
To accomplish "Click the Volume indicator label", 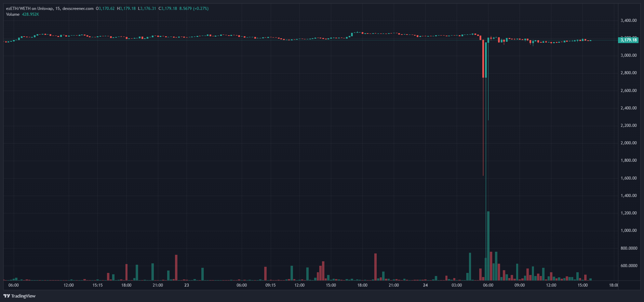I will 13,14.
